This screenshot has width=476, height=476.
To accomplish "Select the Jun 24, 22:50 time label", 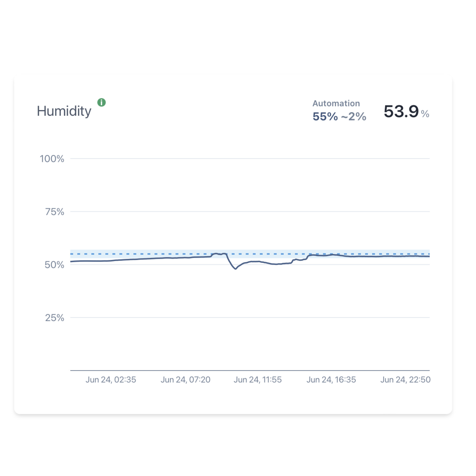I will pos(405,380).
